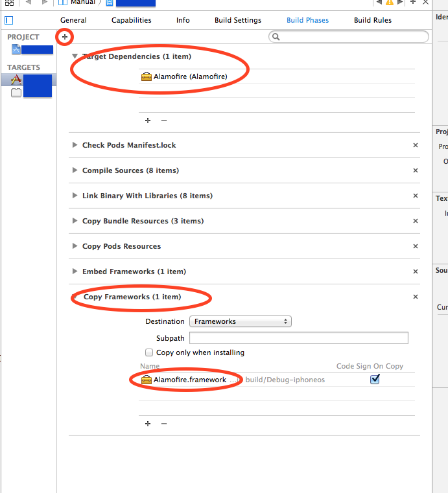Click the build/Debug-iphoneos path text

pos(285,380)
